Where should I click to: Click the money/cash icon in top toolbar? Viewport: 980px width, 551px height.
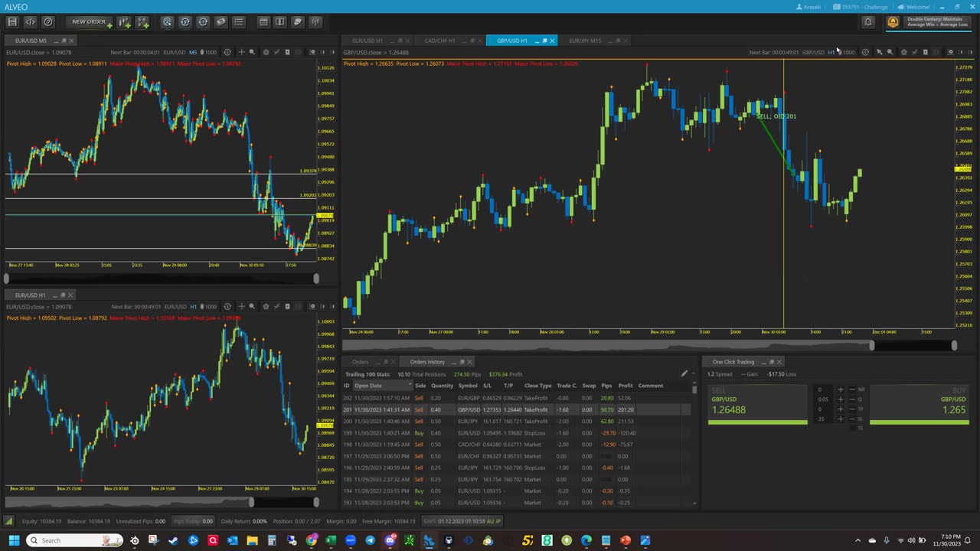pyautogui.click(x=220, y=22)
